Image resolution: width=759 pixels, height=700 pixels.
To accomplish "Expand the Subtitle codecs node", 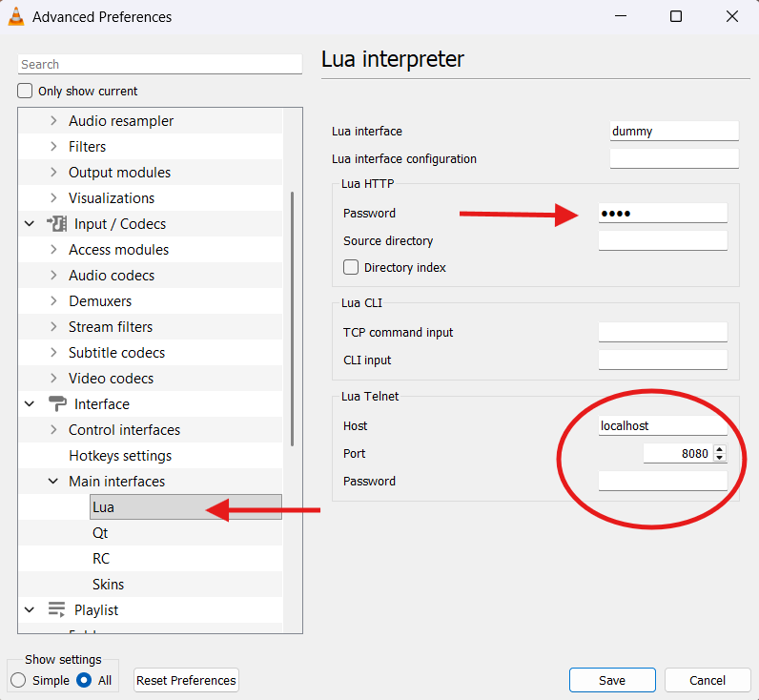I will tap(53, 352).
